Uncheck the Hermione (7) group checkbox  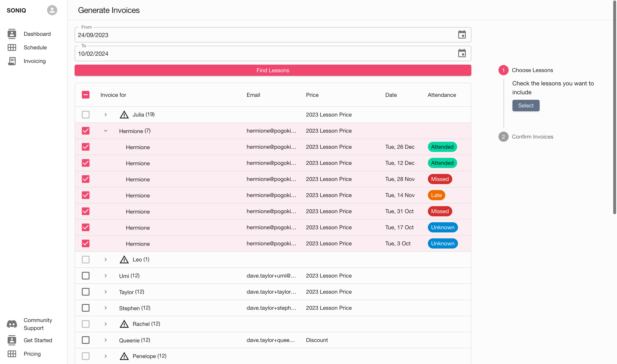point(85,131)
